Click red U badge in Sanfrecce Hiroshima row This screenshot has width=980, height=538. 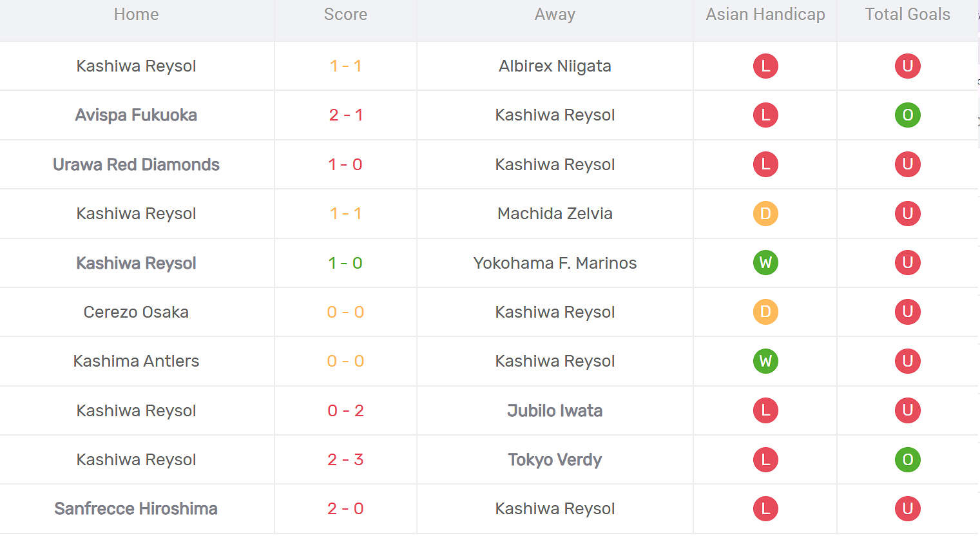pyautogui.click(x=907, y=508)
